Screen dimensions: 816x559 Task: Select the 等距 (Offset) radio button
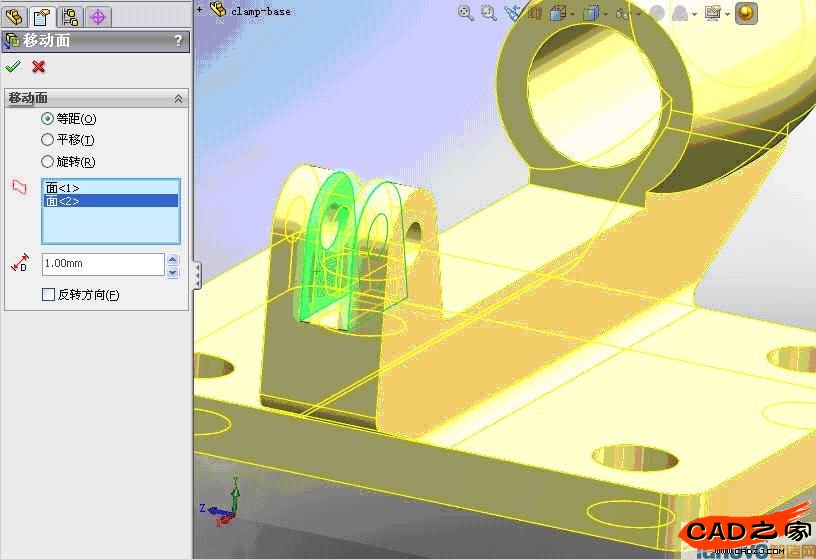(x=48, y=119)
